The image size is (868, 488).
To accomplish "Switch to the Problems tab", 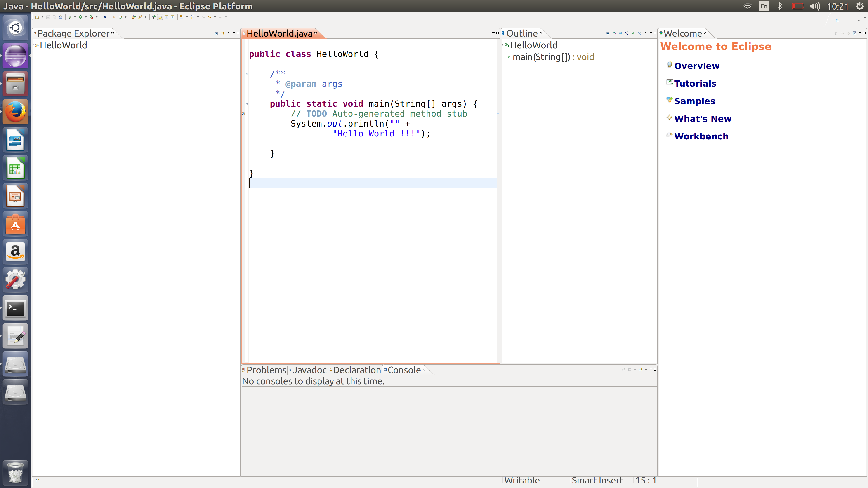I will [266, 370].
